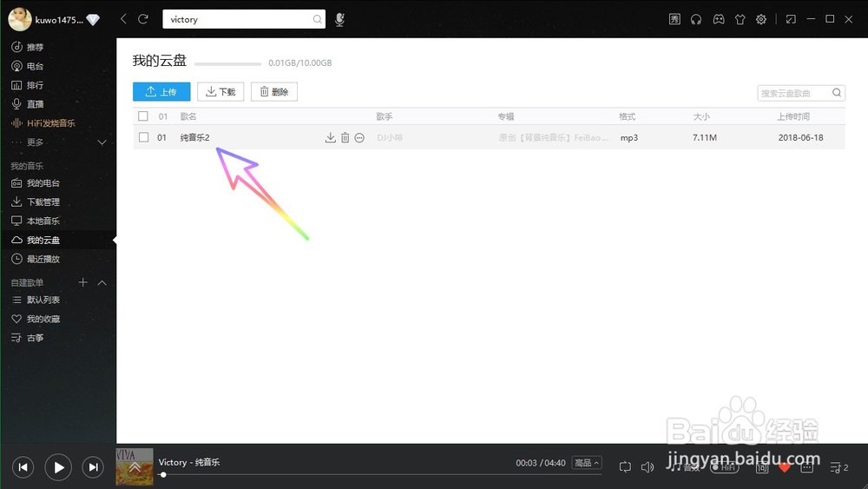Click song title 纯音乐2
This screenshot has width=868, height=489.
coord(194,137)
